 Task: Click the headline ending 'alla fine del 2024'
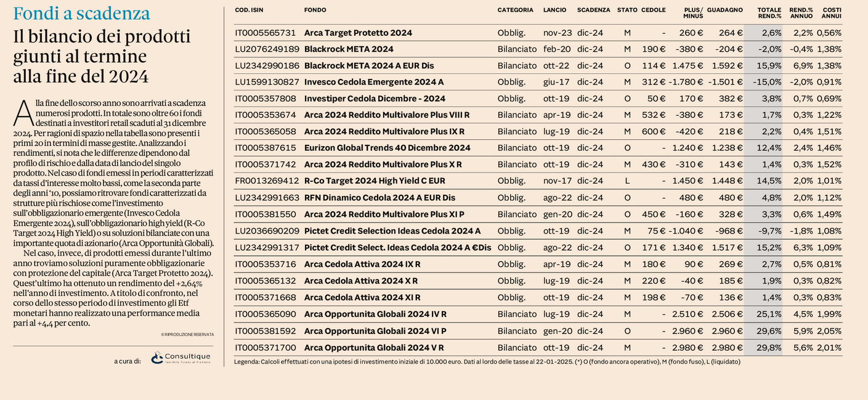click(x=102, y=56)
